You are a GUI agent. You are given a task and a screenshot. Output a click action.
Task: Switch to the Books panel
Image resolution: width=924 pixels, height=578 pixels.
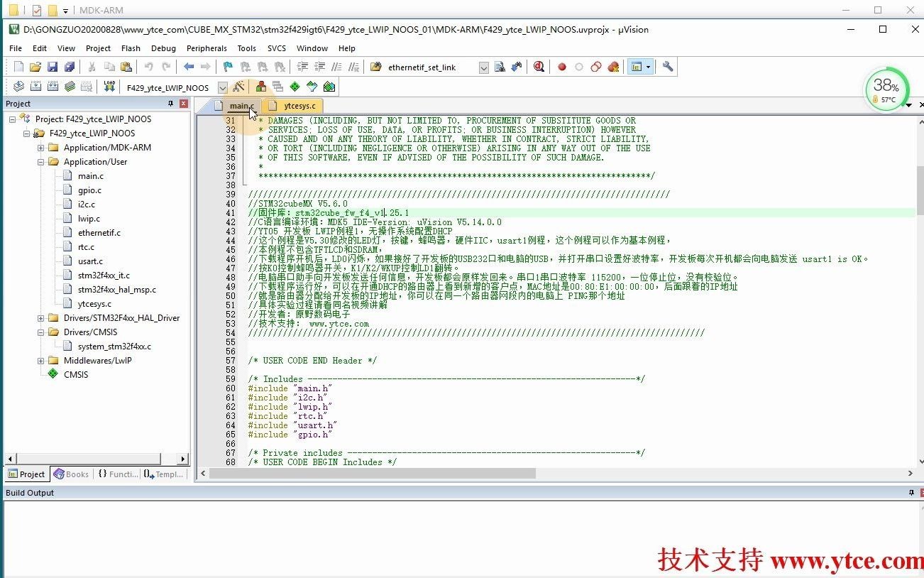pyautogui.click(x=71, y=474)
